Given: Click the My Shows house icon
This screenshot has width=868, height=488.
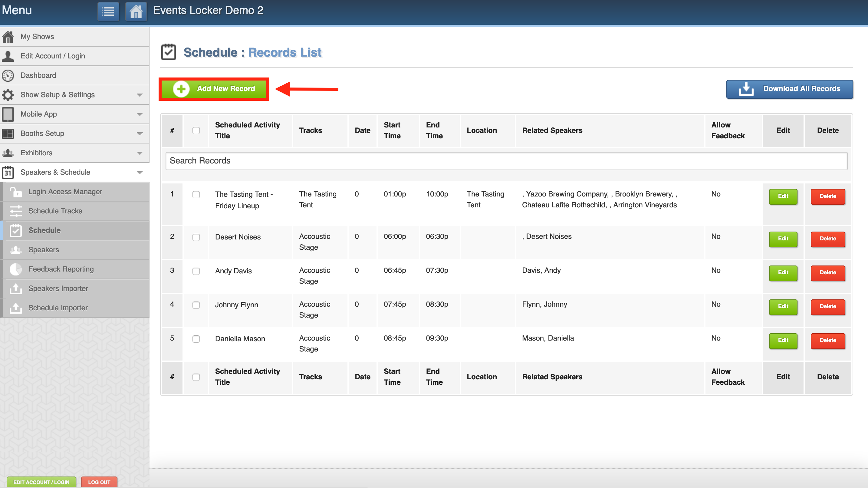Looking at the screenshot, I should tap(8, 37).
